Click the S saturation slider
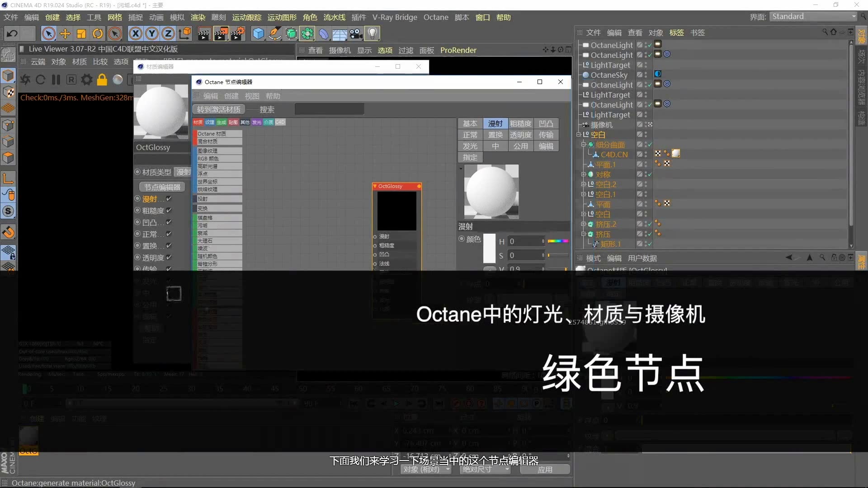 558,255
